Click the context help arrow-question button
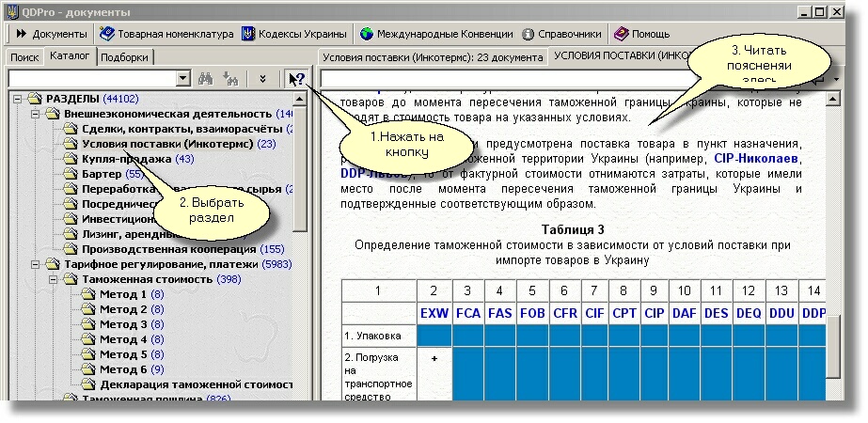Image resolution: width=868 pixels, height=423 pixels. click(297, 79)
